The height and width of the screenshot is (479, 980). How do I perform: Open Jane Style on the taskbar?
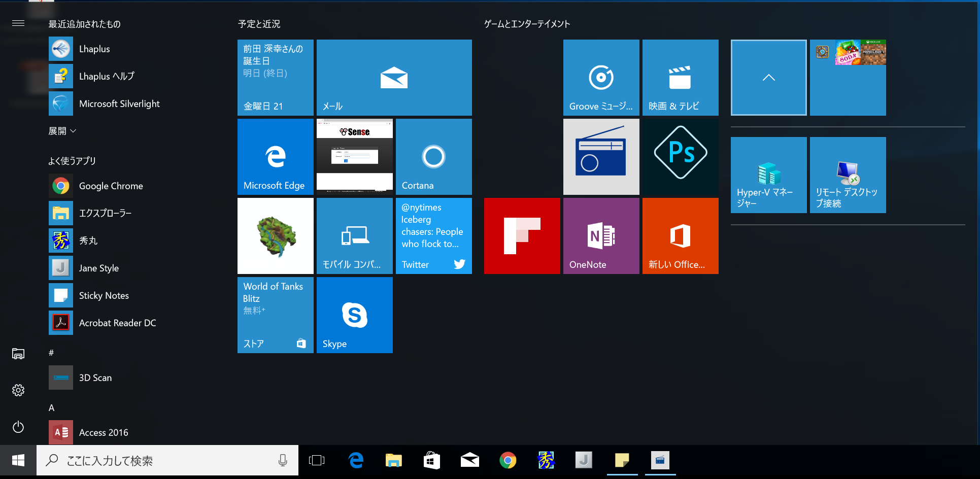coord(584,460)
